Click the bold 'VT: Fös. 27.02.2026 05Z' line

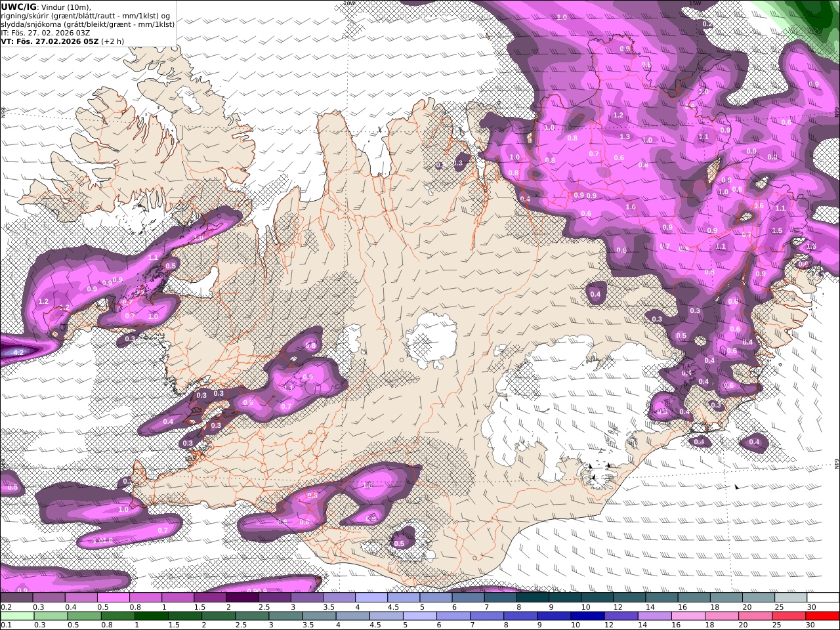50,41
